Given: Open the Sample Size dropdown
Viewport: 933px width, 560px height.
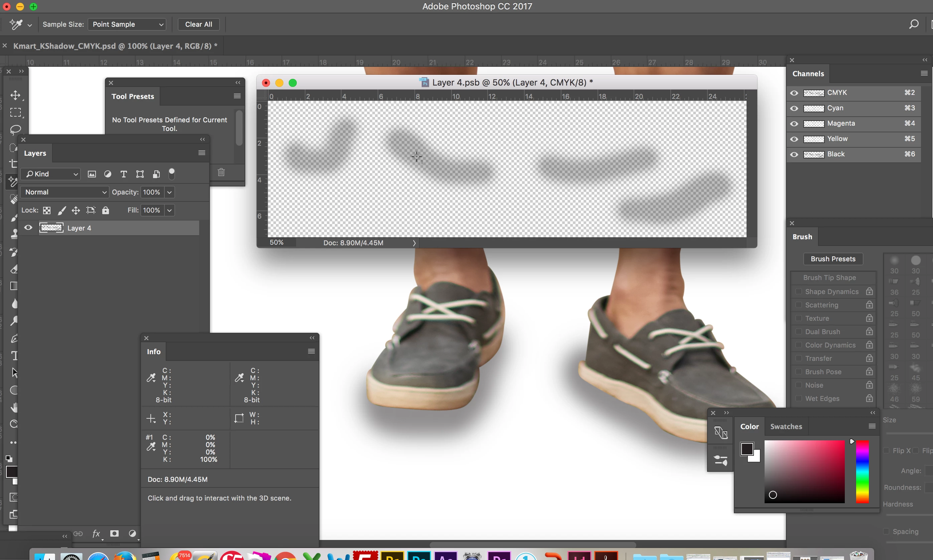Looking at the screenshot, I should (127, 24).
